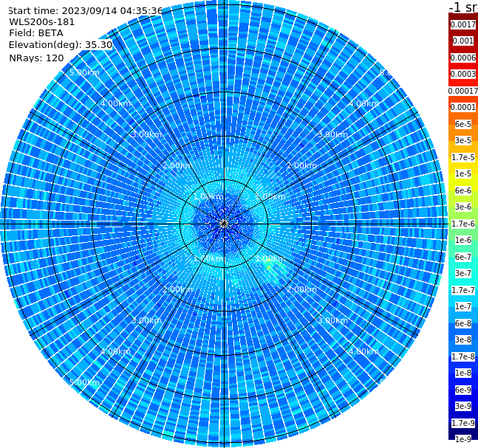Image resolution: width=478 pixels, height=448 pixels.
Task: Select the 'Elevation(deg): 35.30' text
Action: tap(61, 45)
